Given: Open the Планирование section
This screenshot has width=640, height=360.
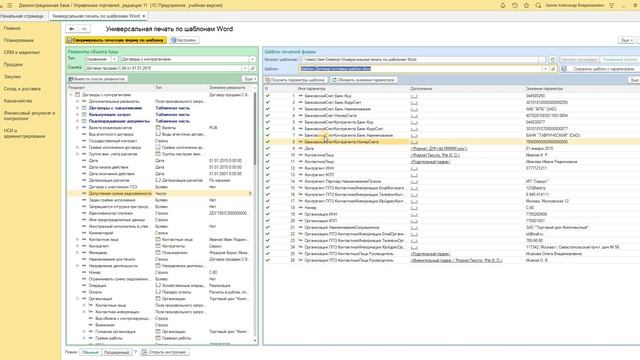Looking at the screenshot, I should pyautogui.click(x=19, y=40).
